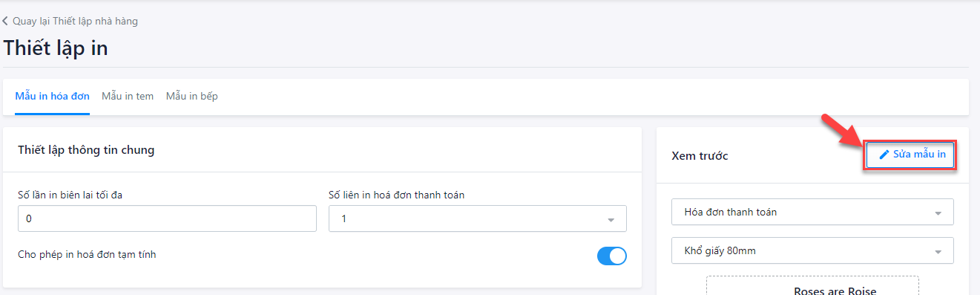
Task: Click the Xem trước panel heading
Action: 700,156
